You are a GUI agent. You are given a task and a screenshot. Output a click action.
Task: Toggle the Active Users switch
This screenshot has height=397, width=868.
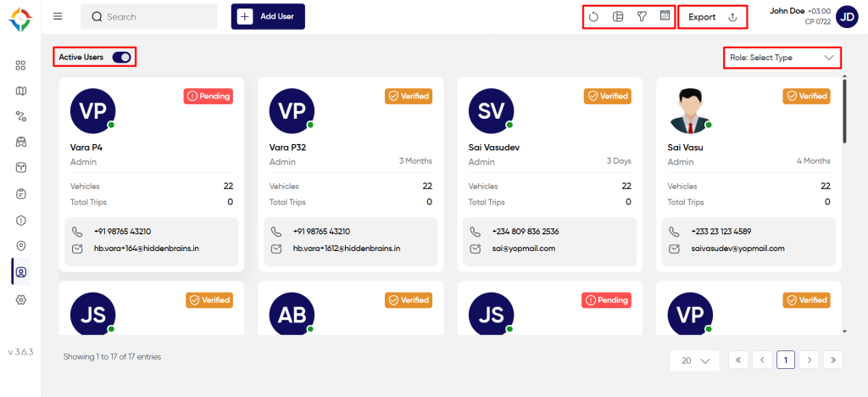121,57
